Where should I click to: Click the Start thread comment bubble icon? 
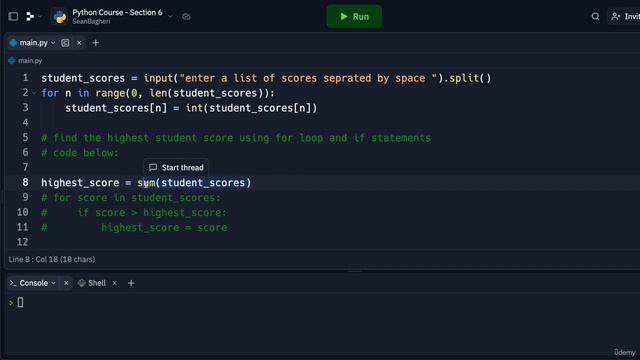(153, 167)
